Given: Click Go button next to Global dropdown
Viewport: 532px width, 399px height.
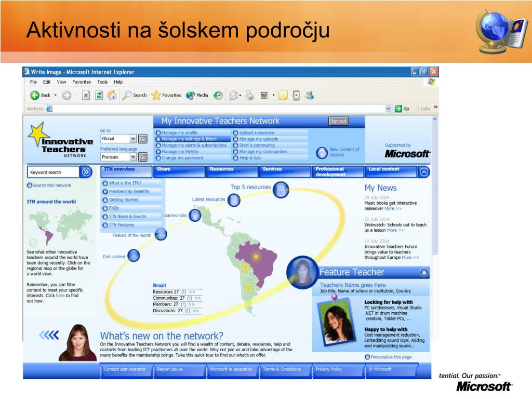Looking at the screenshot, I should pos(143,139).
